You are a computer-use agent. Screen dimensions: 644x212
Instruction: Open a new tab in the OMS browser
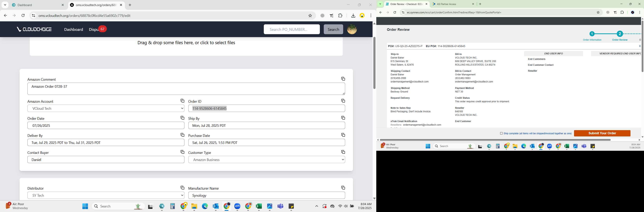(x=130, y=5)
